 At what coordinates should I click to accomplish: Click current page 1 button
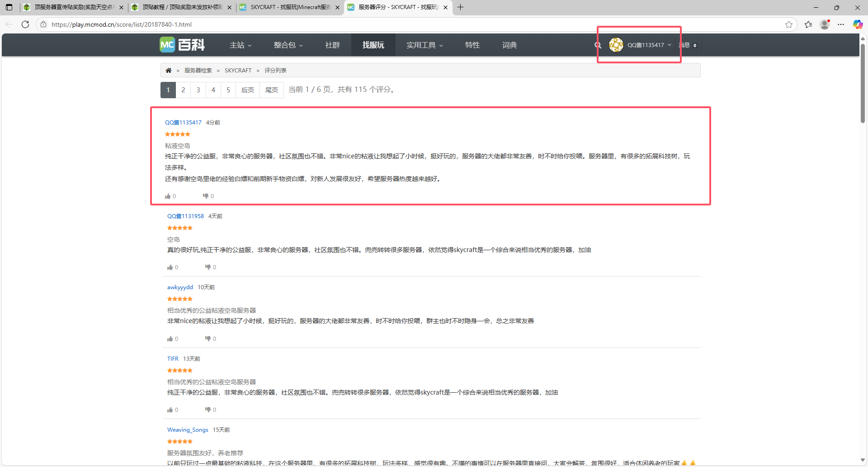(168, 90)
